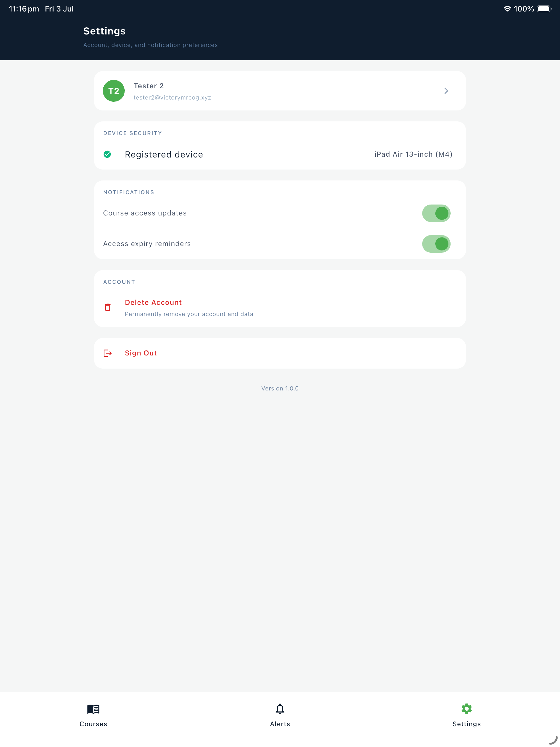
Task: Expand profile details with right chevron
Action: click(446, 91)
